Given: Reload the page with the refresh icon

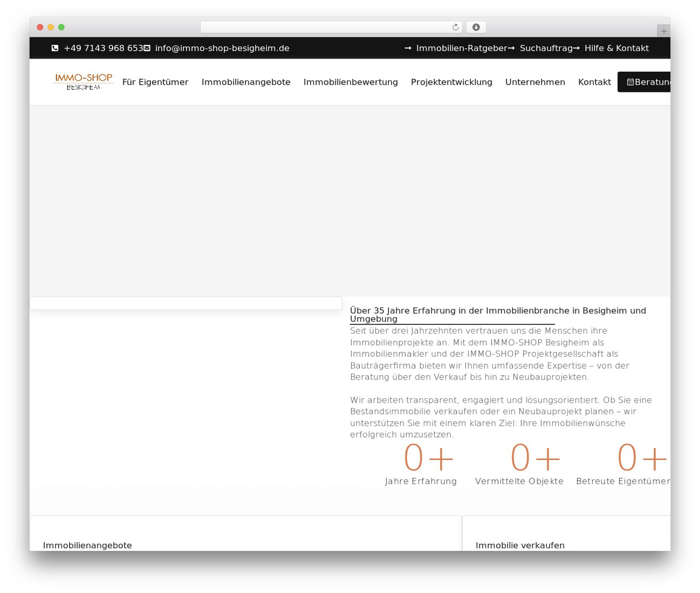Looking at the screenshot, I should 456,27.
